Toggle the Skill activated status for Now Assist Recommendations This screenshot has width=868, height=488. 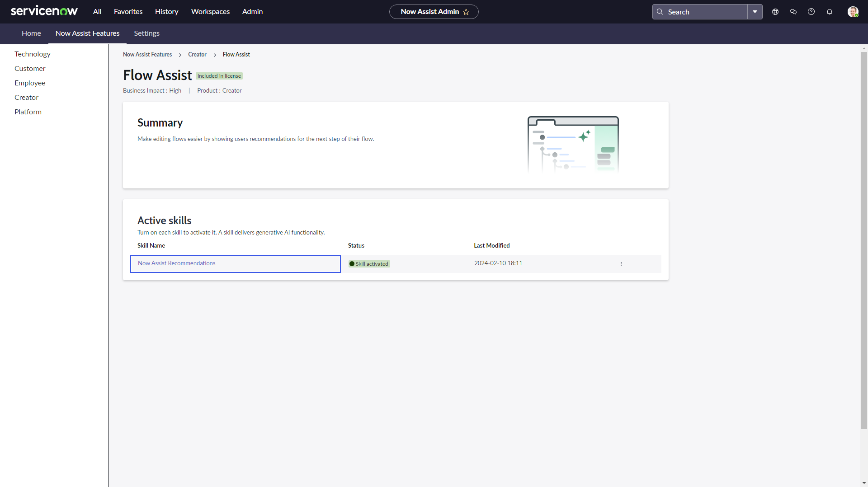coord(369,263)
